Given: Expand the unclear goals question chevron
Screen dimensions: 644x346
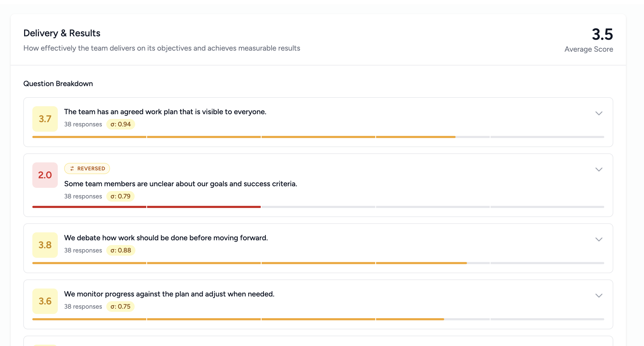Looking at the screenshot, I should (599, 170).
